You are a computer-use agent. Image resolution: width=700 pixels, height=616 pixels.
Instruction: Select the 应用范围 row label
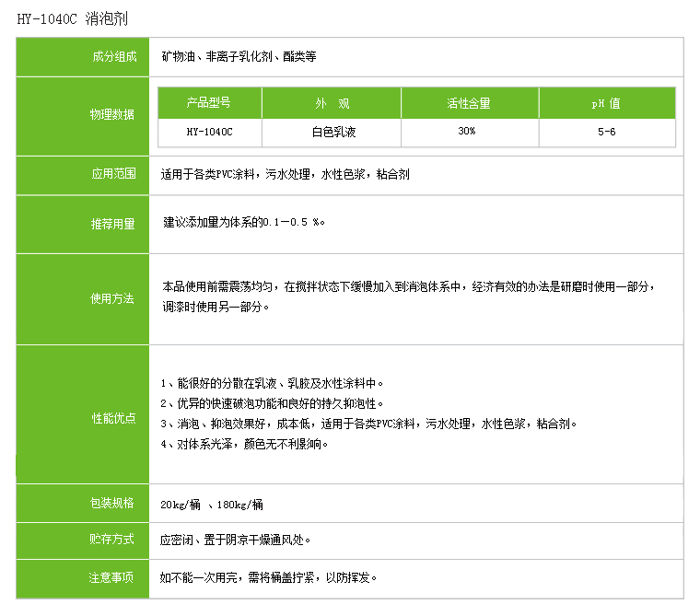click(x=111, y=173)
